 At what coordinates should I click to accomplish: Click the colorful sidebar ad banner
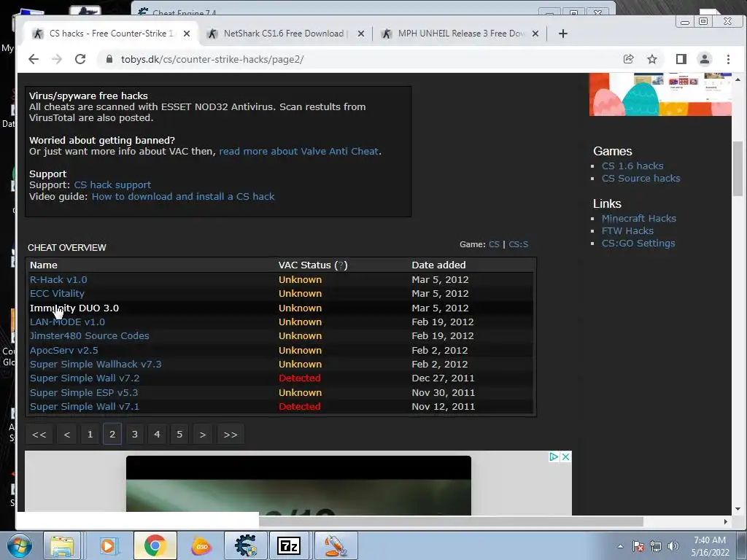click(x=660, y=94)
